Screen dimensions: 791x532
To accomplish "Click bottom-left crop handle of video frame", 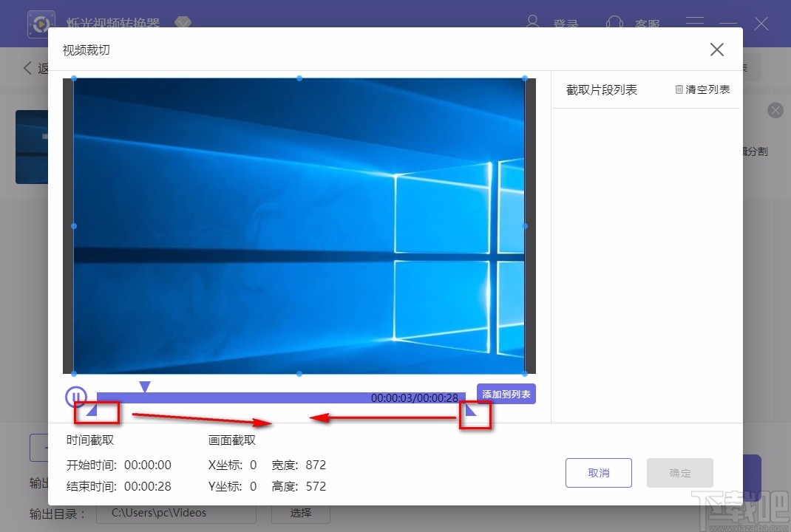I will (x=74, y=374).
